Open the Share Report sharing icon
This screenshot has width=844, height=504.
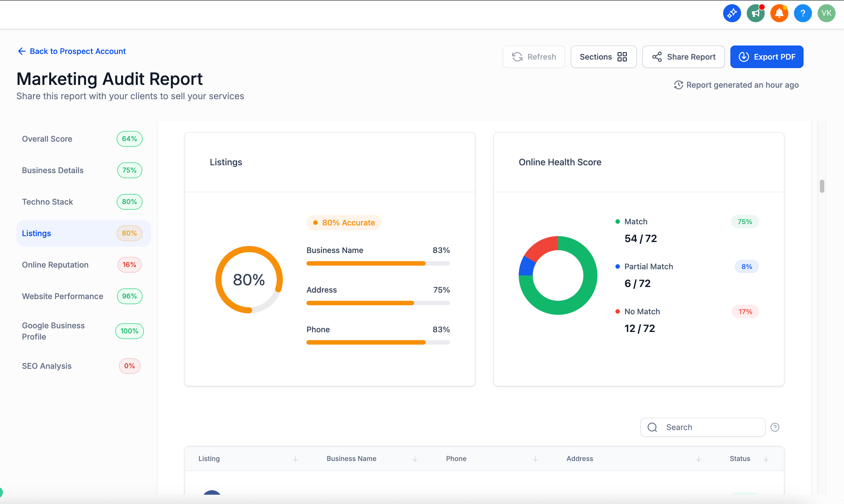657,57
